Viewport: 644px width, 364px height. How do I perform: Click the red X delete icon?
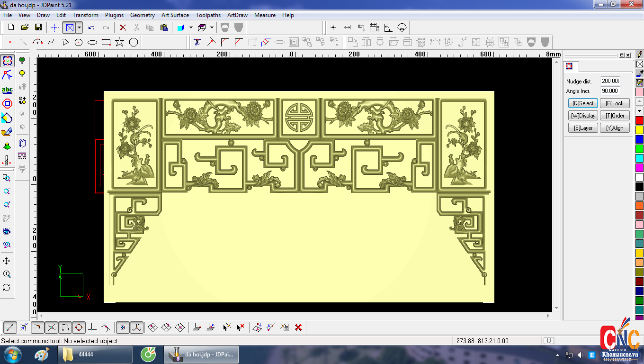[x=123, y=27]
